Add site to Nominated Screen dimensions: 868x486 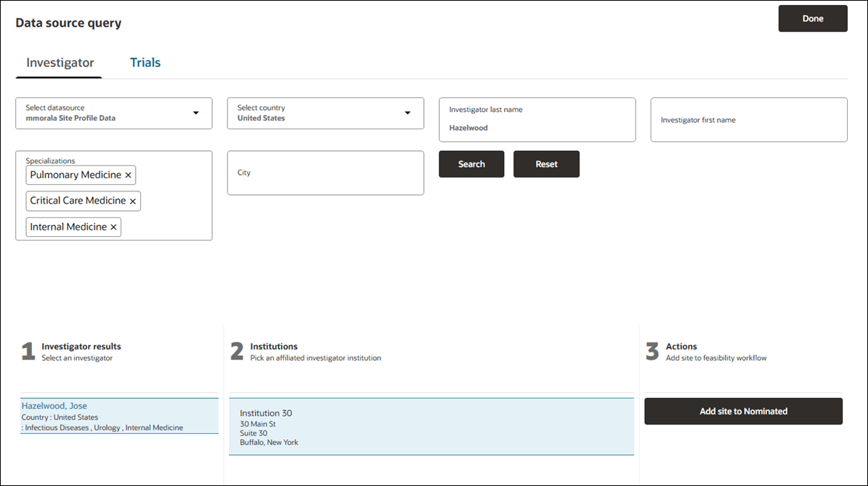pos(743,411)
